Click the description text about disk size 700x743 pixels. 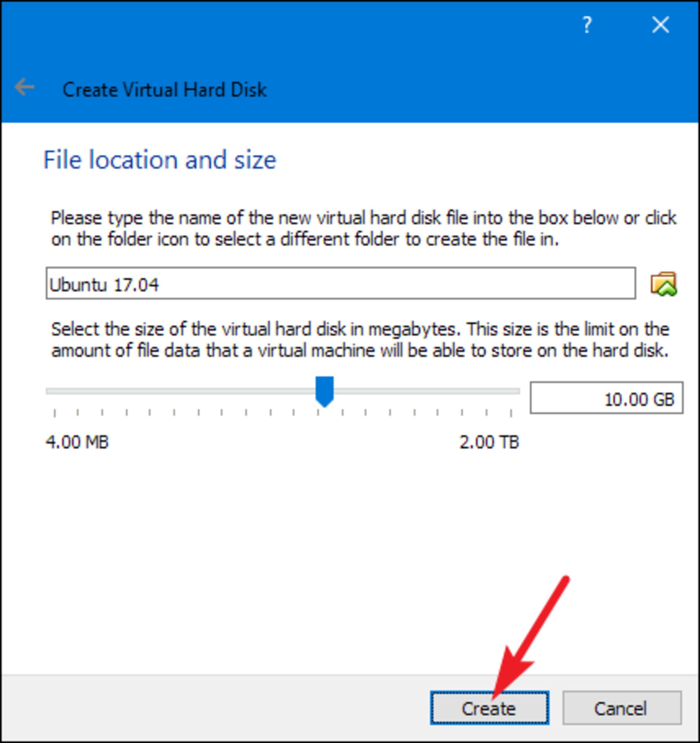pyautogui.click(x=360, y=340)
